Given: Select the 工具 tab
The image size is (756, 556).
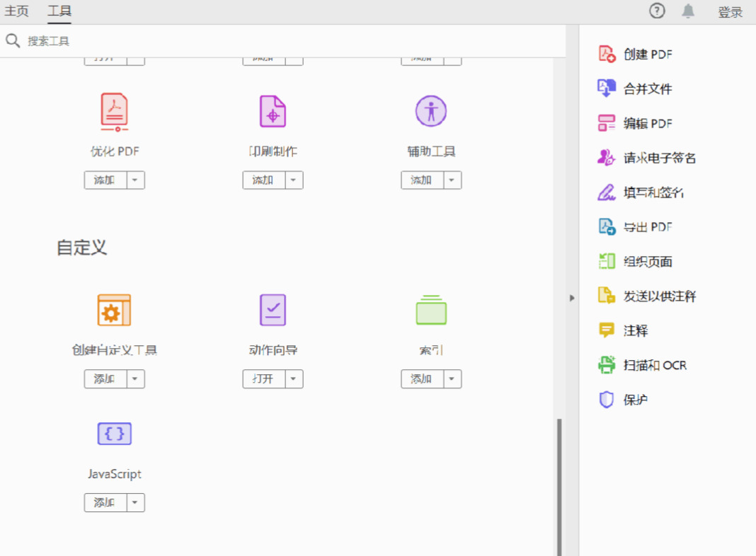Looking at the screenshot, I should coord(59,11).
